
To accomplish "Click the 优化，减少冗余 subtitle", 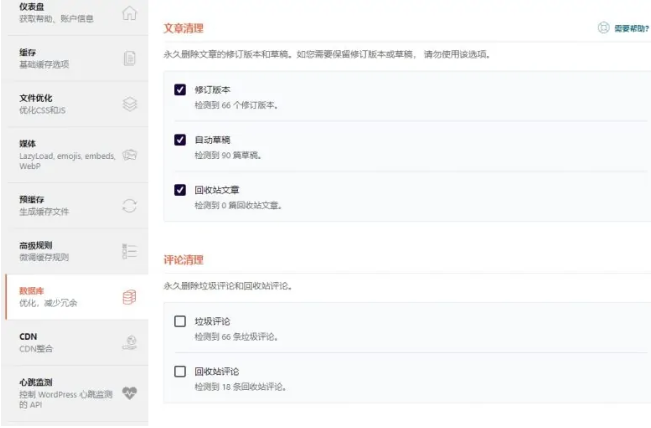I will click(48, 303).
